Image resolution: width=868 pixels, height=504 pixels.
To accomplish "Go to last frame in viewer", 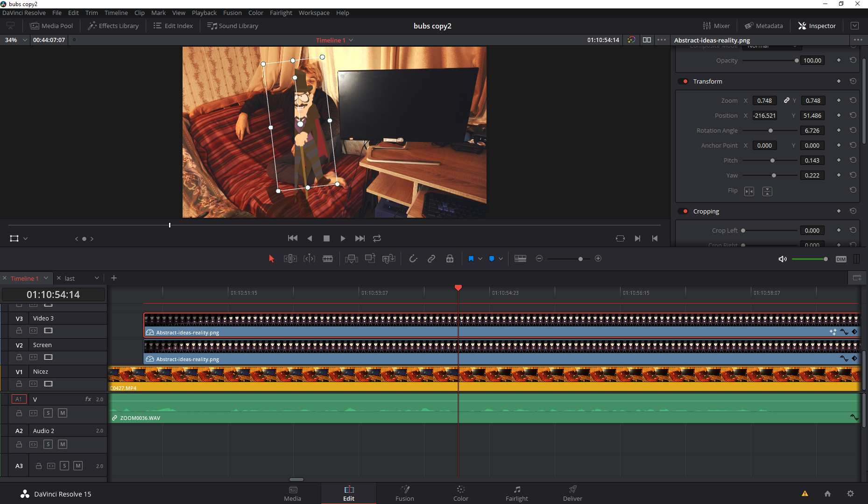I will point(360,238).
